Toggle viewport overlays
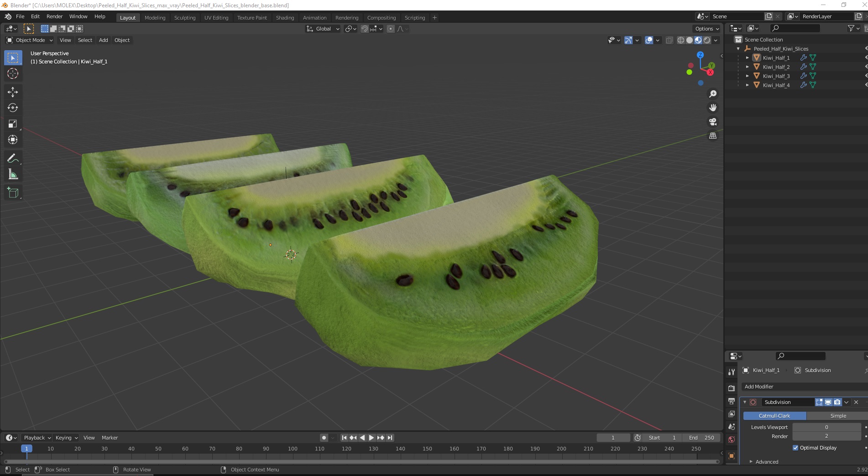This screenshot has width=868, height=476. click(x=649, y=40)
